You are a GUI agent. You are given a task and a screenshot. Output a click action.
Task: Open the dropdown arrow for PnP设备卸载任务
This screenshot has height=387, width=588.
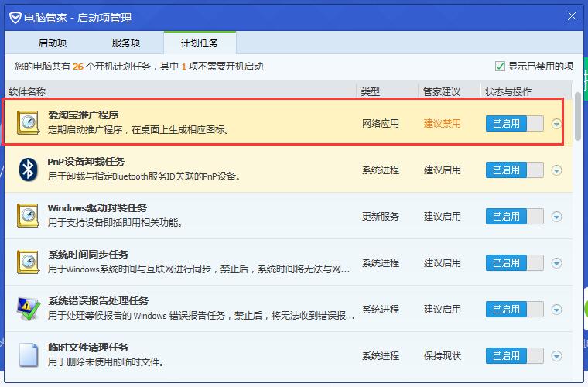tap(556, 170)
